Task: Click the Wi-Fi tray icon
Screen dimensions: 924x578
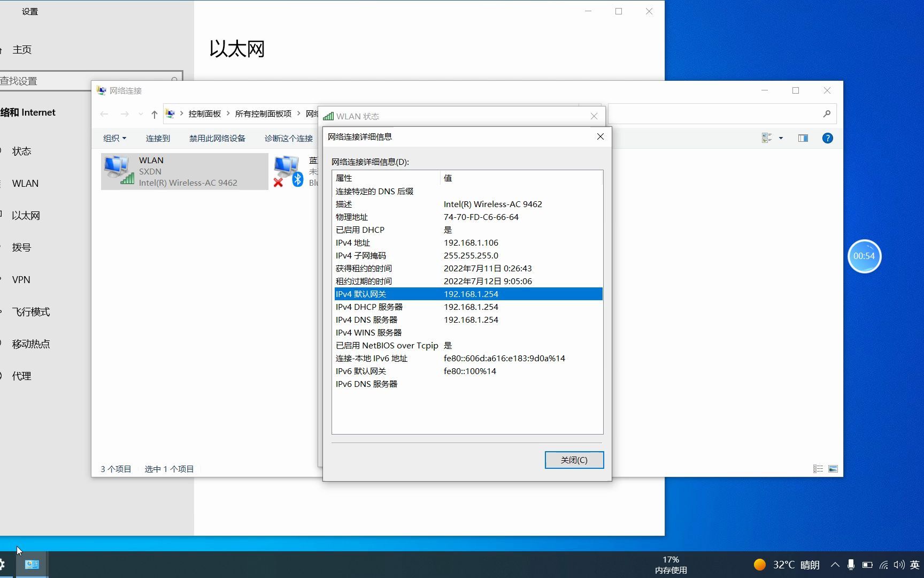Action: (x=884, y=565)
